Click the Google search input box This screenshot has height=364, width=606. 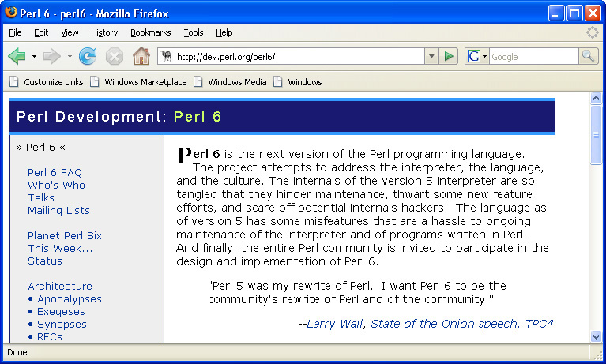pyautogui.click(x=534, y=57)
